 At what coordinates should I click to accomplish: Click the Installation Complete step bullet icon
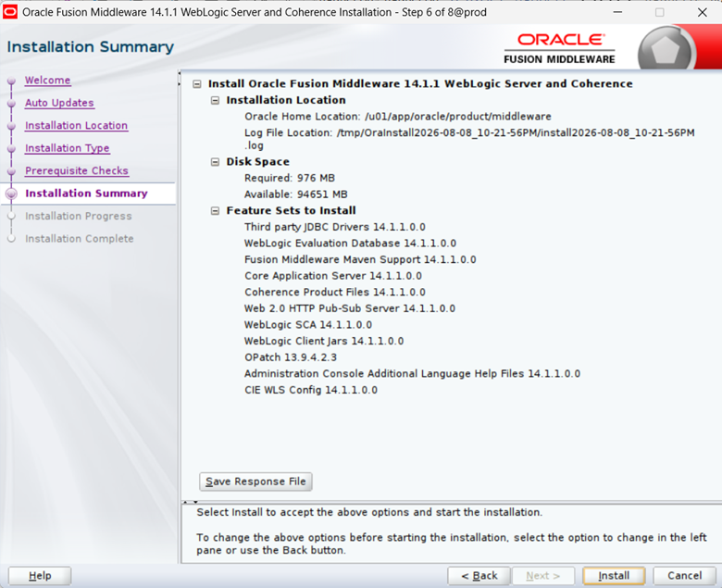pyautogui.click(x=11, y=239)
